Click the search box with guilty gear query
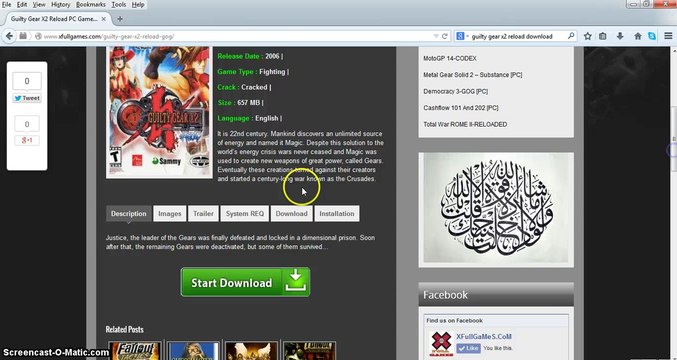The height and width of the screenshot is (360, 677). point(517,36)
